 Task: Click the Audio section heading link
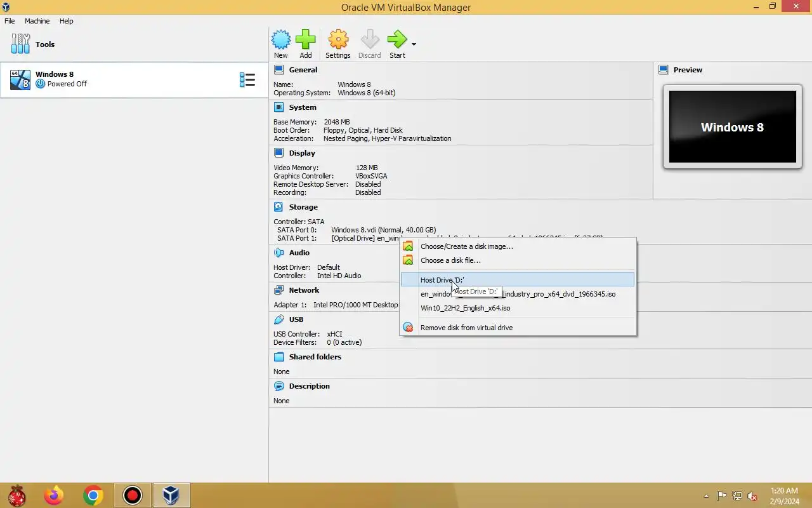299,253
